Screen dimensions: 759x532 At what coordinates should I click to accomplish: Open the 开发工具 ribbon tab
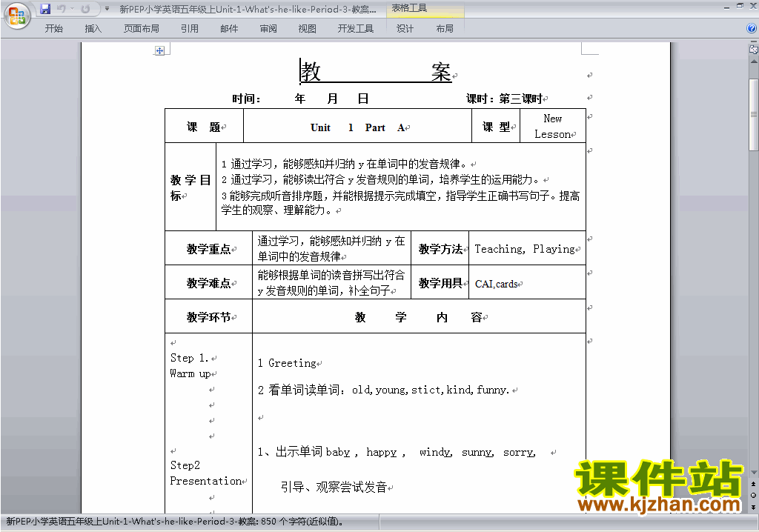tap(356, 29)
